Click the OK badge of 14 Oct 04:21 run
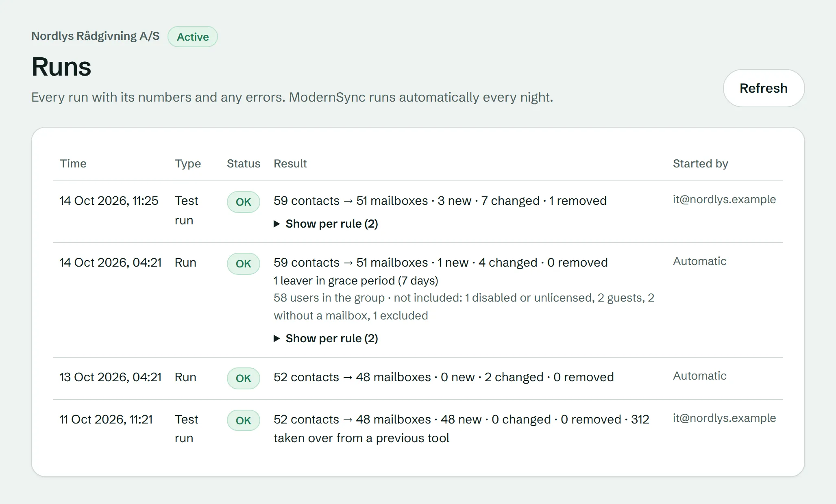Viewport: 836px width, 504px height. coord(243,264)
